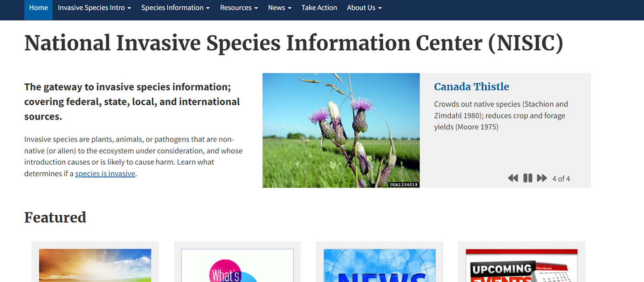Follow the 'species is invasive' link
644x282 pixels.
tap(105, 174)
